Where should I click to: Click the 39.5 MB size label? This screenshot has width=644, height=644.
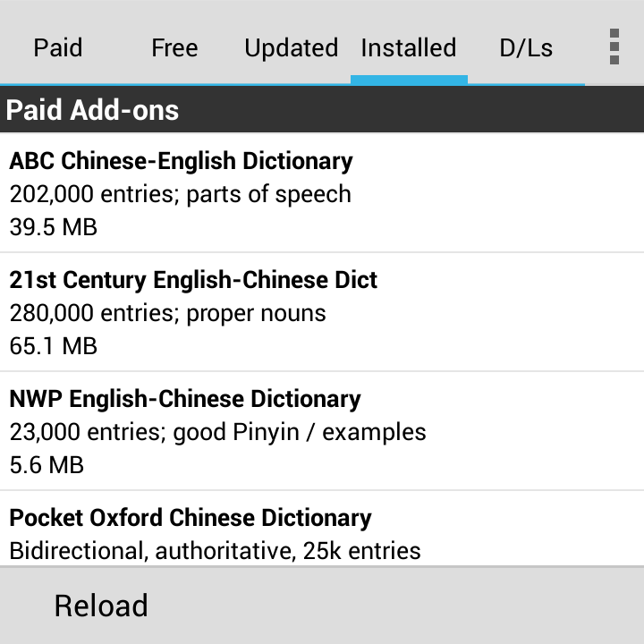click(x=54, y=227)
